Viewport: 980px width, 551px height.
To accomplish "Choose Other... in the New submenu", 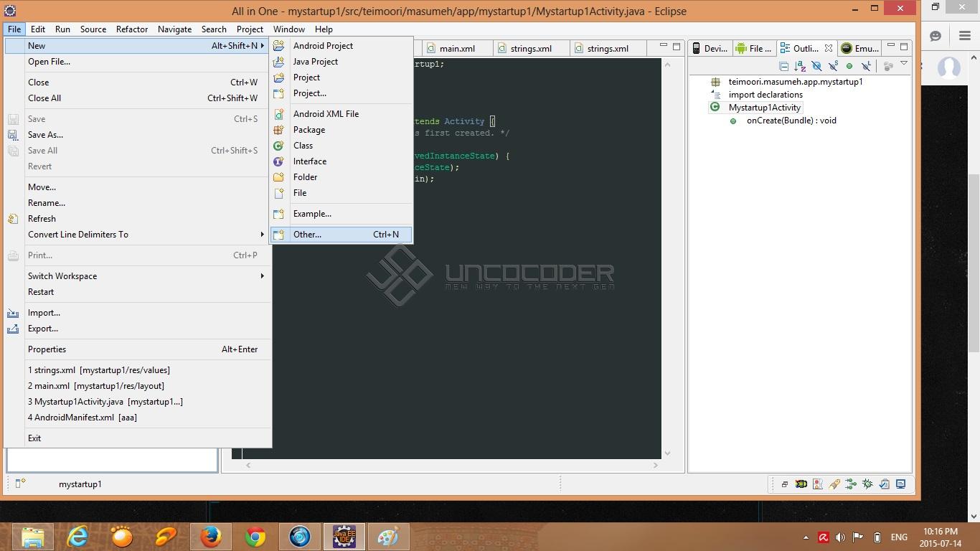I will coord(341,235).
